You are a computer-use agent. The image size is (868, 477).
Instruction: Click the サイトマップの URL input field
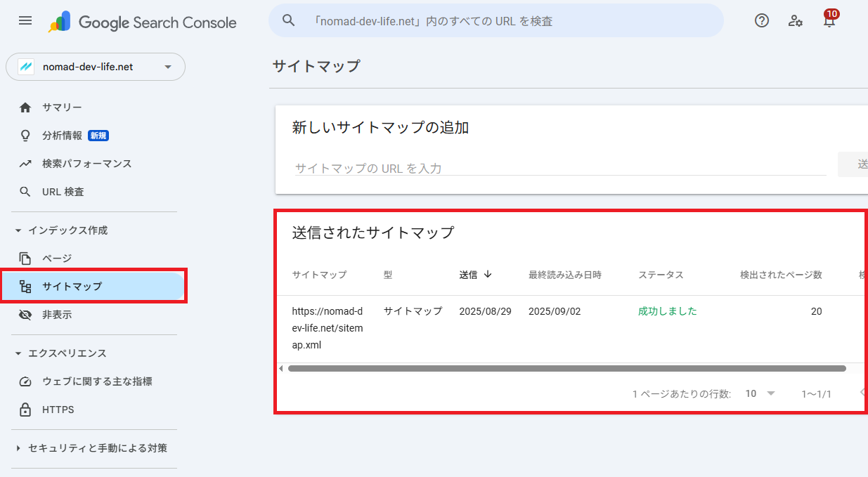coord(559,168)
